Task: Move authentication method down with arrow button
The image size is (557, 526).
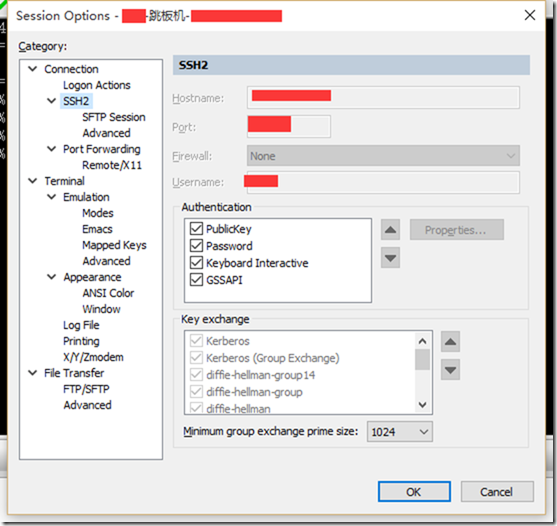Action: pos(390,257)
